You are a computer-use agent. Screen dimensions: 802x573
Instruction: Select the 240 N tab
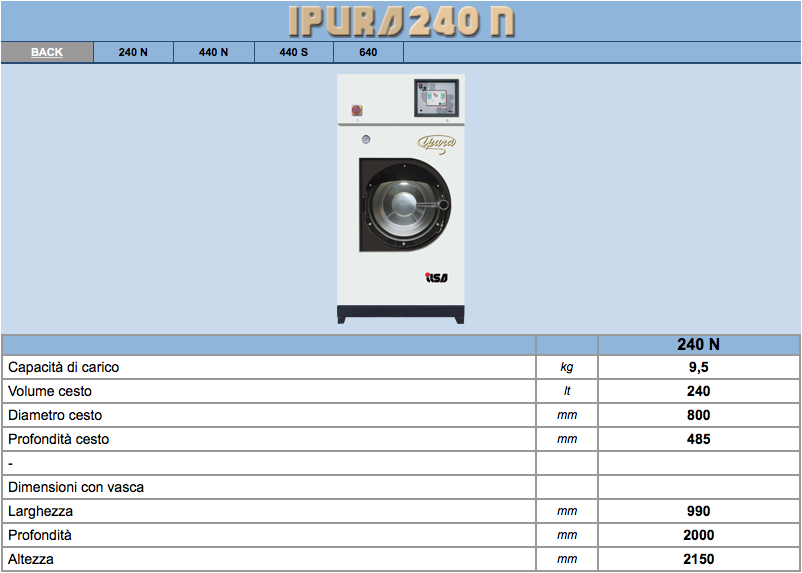(133, 52)
